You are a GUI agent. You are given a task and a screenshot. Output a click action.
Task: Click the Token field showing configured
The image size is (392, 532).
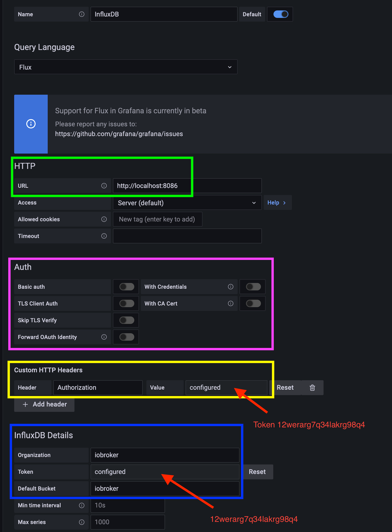click(x=165, y=472)
